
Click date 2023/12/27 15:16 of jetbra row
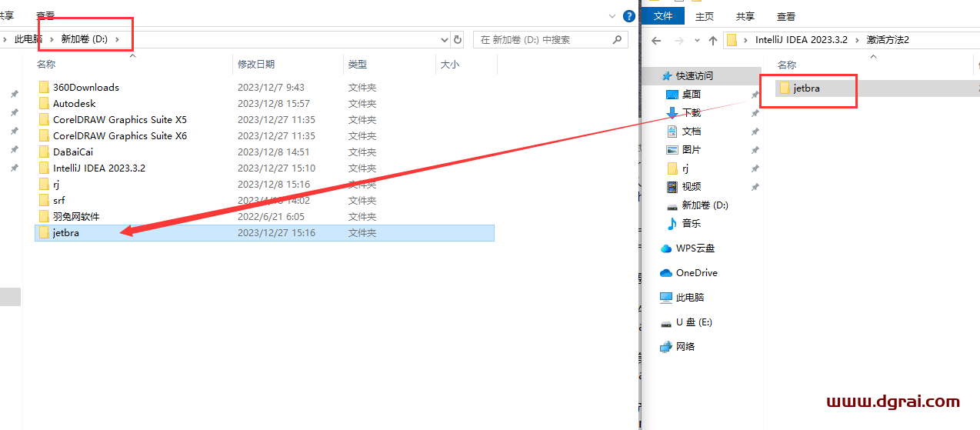276,232
